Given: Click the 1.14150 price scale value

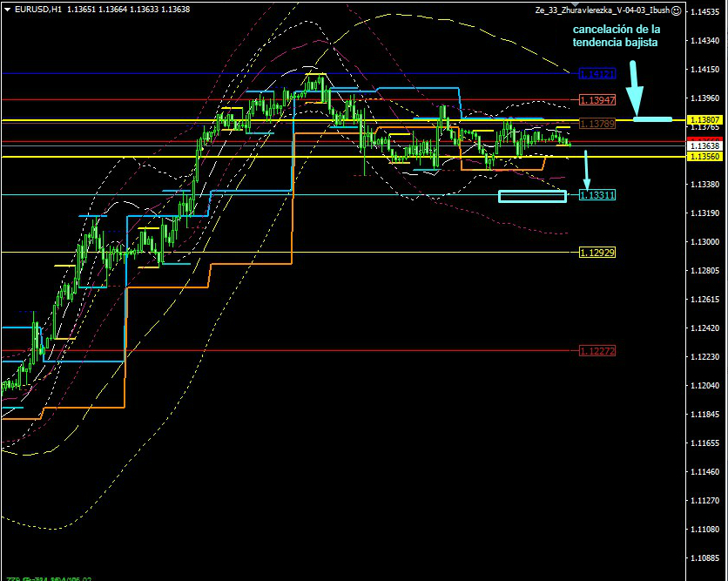Looking at the screenshot, I should [705, 70].
